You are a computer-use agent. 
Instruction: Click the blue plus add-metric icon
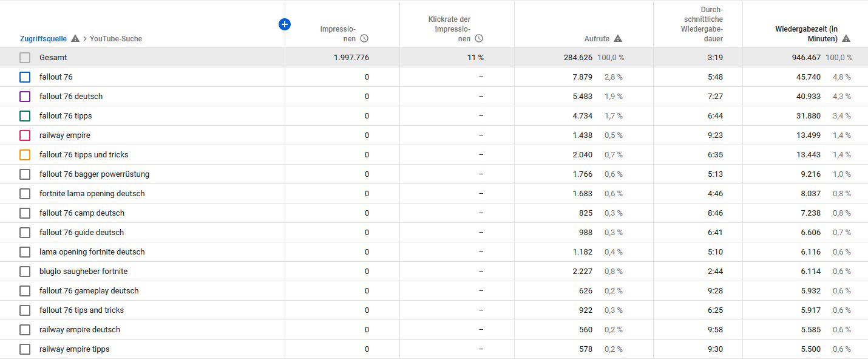[x=285, y=24]
